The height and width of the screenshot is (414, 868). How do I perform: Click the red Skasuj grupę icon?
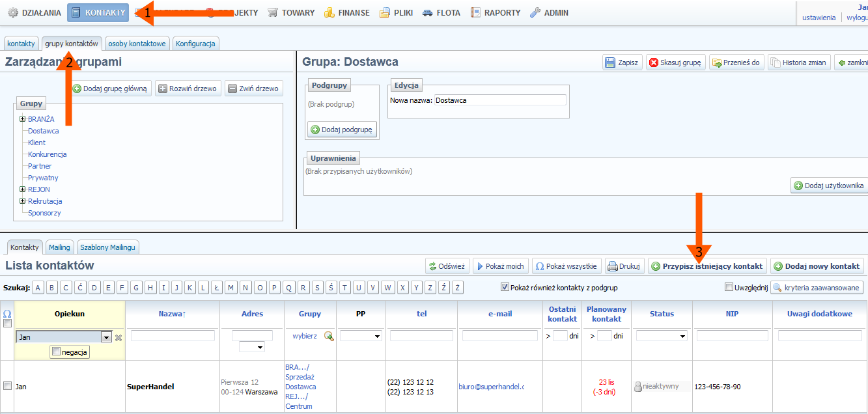point(654,62)
